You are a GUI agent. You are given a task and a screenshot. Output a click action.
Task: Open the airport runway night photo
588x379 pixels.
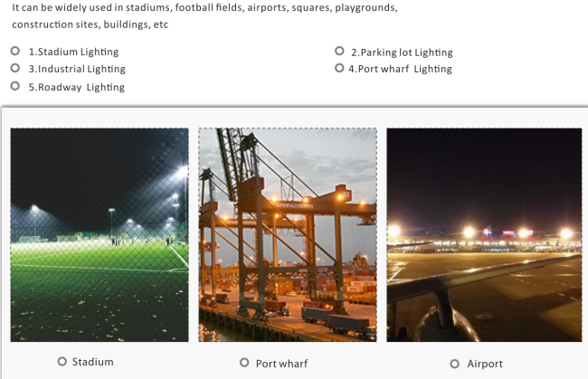[484, 234]
